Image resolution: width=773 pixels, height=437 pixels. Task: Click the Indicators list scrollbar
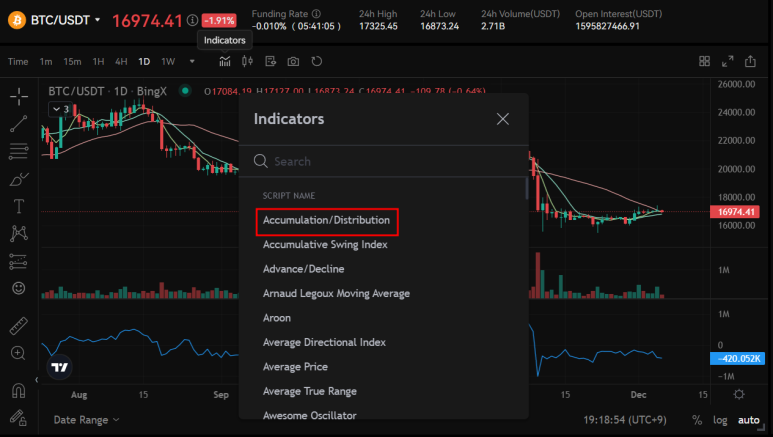click(x=526, y=188)
